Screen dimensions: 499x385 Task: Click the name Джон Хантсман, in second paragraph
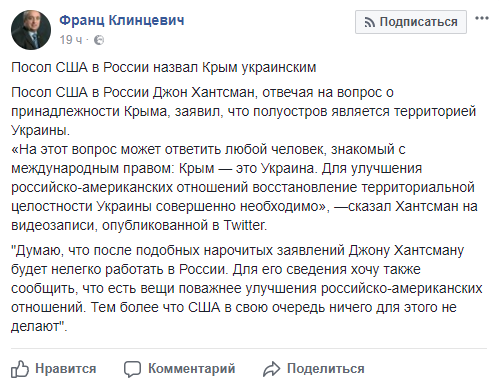point(205,93)
